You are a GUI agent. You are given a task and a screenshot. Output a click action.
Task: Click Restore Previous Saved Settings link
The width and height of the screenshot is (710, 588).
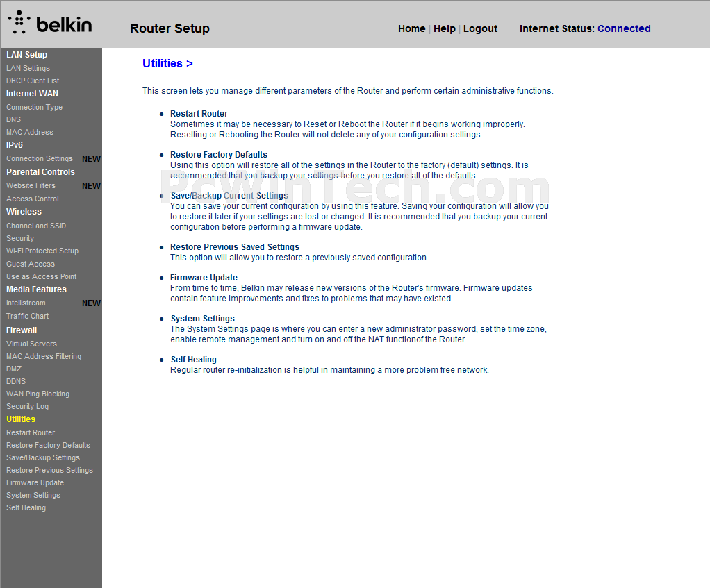point(235,247)
